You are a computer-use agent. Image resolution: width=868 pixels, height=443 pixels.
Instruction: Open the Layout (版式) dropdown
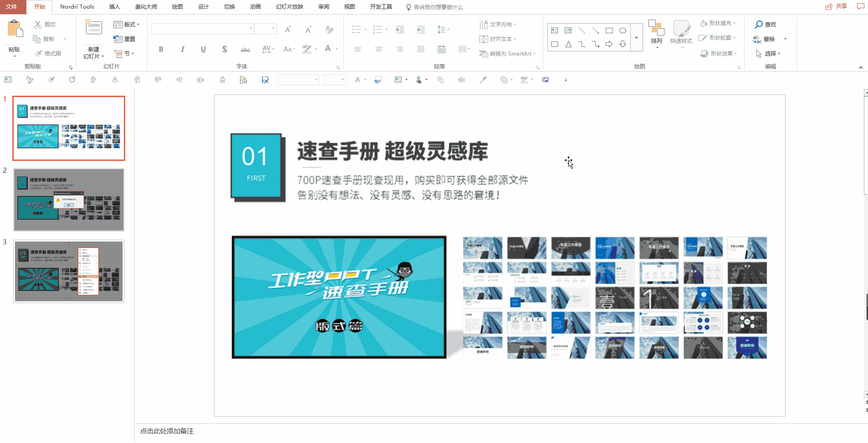coord(127,25)
